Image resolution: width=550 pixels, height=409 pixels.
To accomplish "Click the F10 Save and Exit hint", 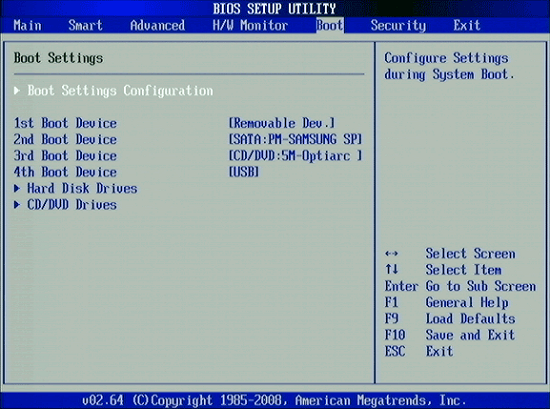I will tap(450, 335).
